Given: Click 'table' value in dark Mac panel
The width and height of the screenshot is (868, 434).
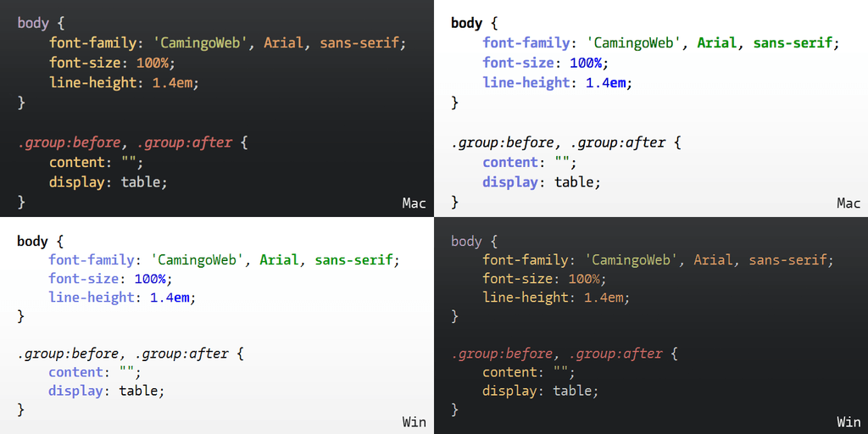Looking at the screenshot, I should coord(144,182).
